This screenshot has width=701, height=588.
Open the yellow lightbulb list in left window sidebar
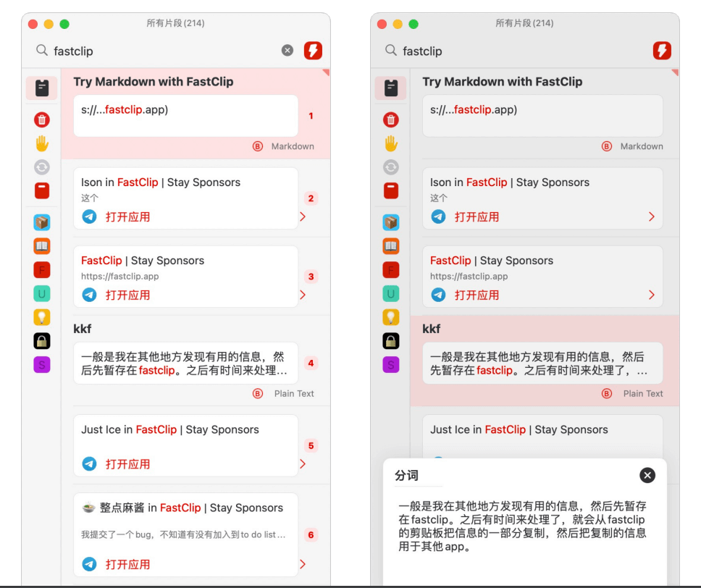pyautogui.click(x=41, y=317)
